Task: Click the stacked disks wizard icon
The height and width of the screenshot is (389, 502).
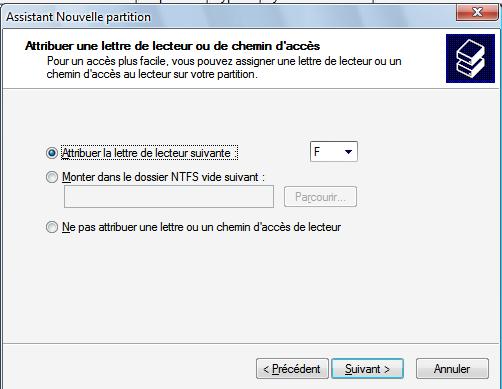Action: [470, 58]
